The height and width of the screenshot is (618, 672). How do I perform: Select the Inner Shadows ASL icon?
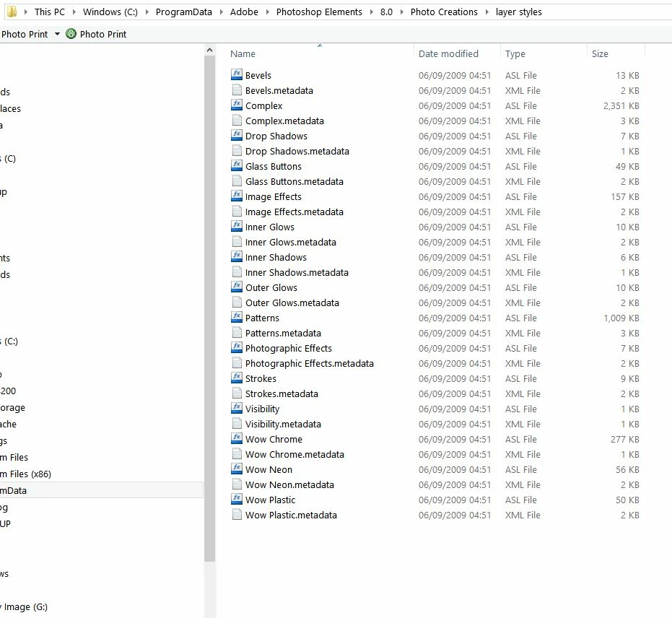pyautogui.click(x=237, y=257)
